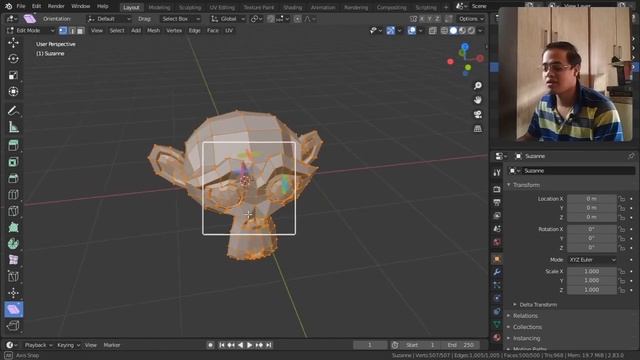Select the Edge Slide tool

click(x=13, y=276)
